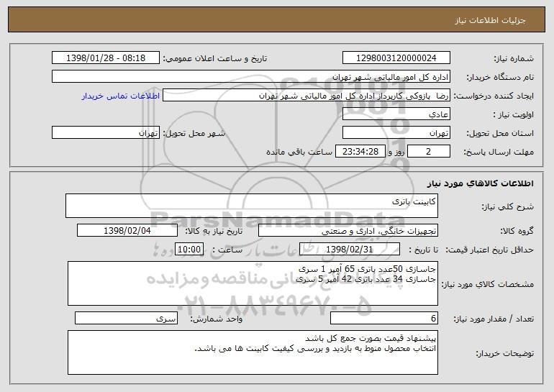554x392 pixels.
Task: Select the need date field 1398/02/04
Action: click(127, 231)
